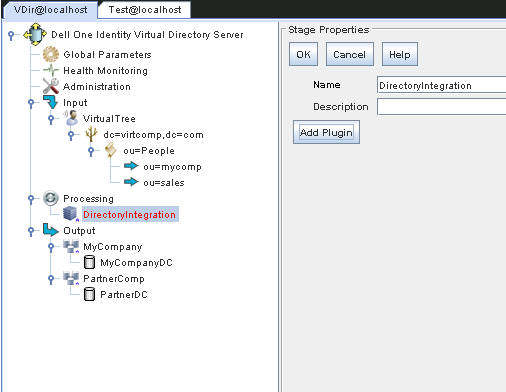Select the Processing refresh icon

click(x=51, y=198)
